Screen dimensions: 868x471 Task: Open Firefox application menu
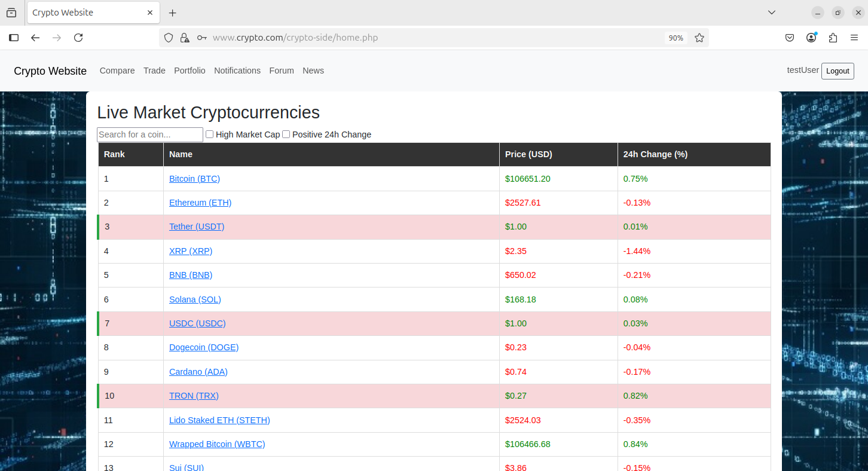point(854,38)
